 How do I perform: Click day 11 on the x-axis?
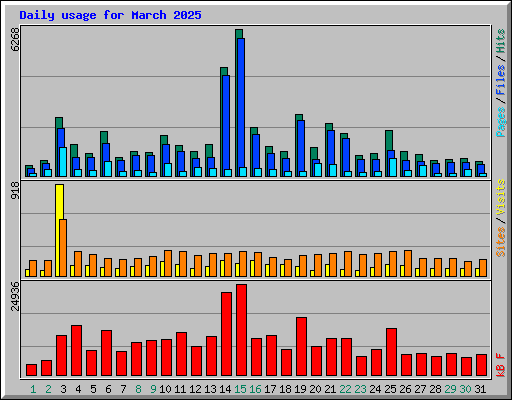(x=180, y=389)
